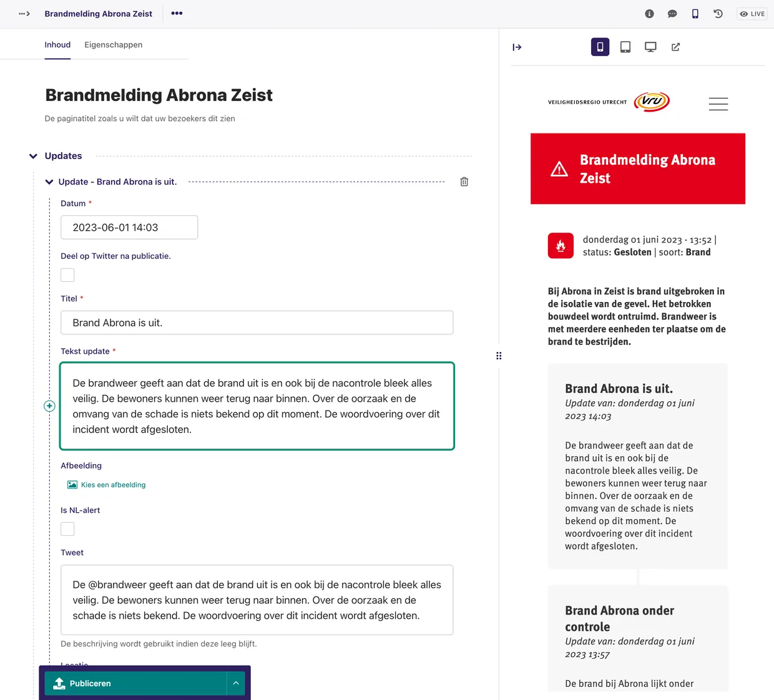Image resolution: width=774 pixels, height=700 pixels.
Task: Collapse the 'Update - Brand Abrona is uit.' block
Action: (49, 182)
